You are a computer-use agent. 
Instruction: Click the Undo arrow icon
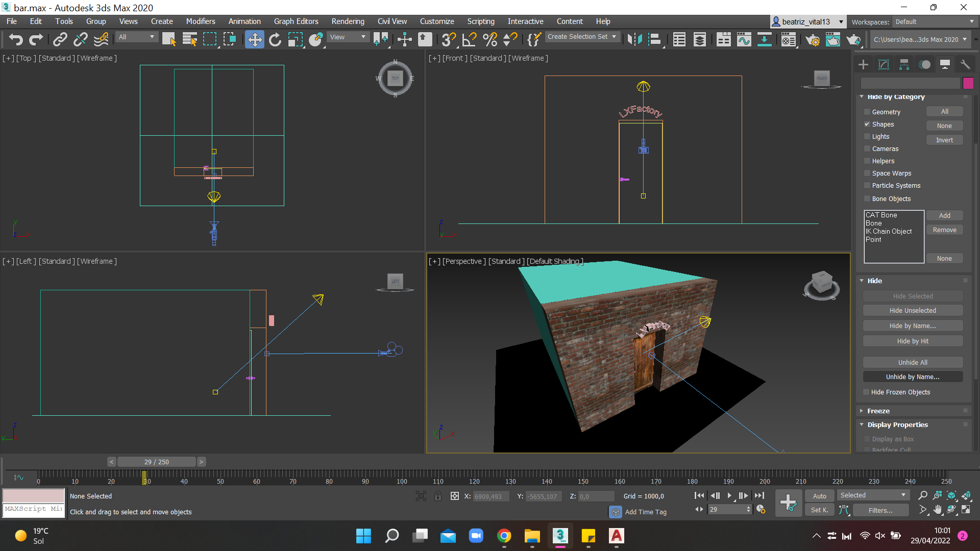click(16, 39)
